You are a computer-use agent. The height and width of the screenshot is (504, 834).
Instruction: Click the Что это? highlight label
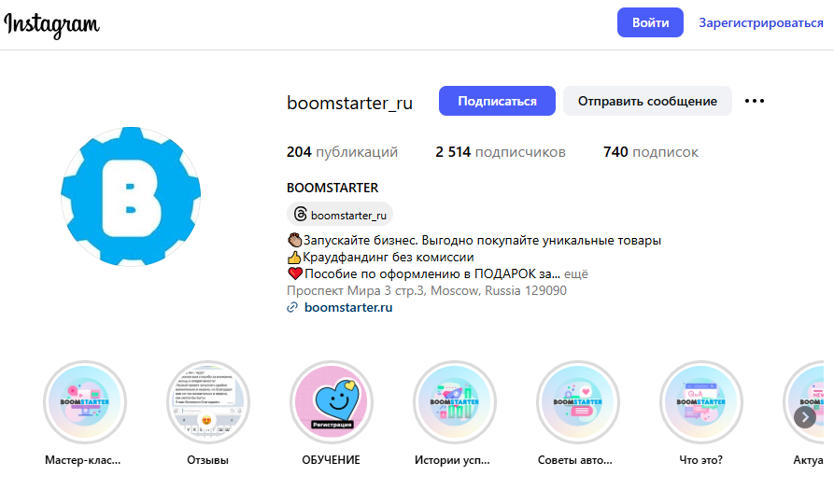point(700,460)
